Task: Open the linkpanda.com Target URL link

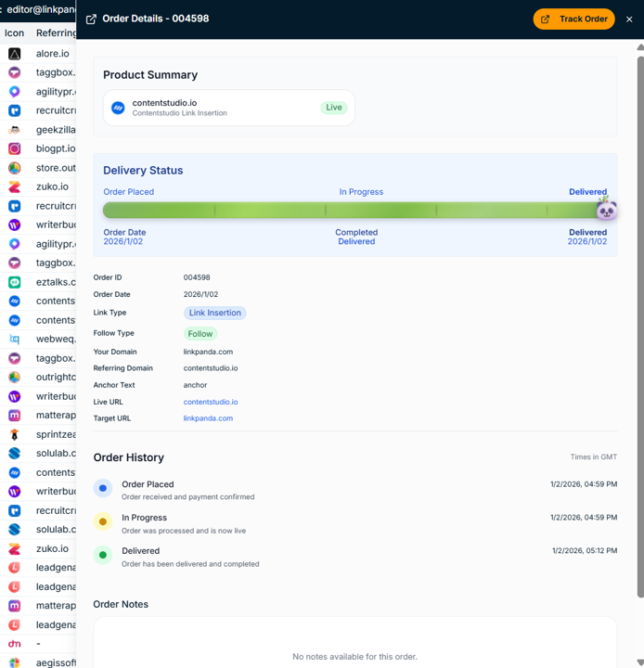Action: (208, 418)
